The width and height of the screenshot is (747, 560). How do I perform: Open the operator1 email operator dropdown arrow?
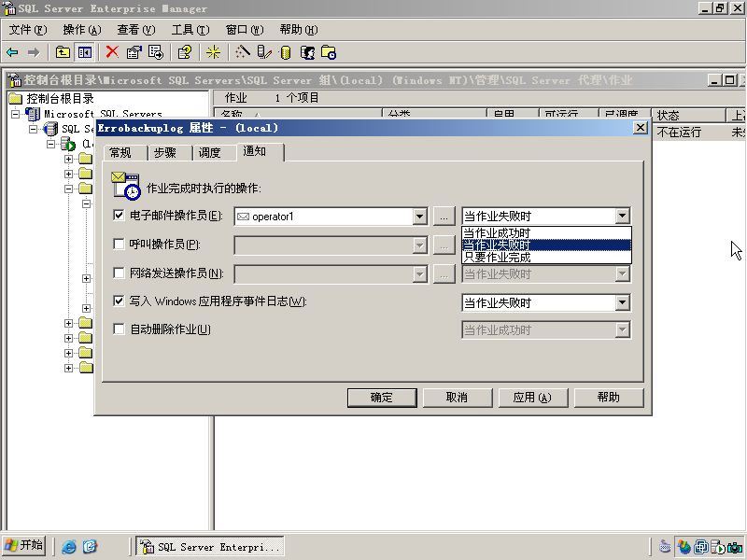pos(419,217)
